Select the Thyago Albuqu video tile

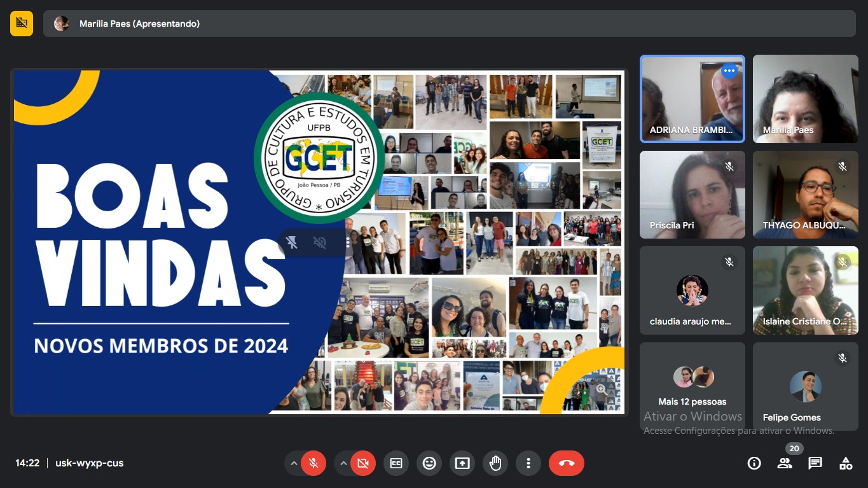[x=806, y=195]
